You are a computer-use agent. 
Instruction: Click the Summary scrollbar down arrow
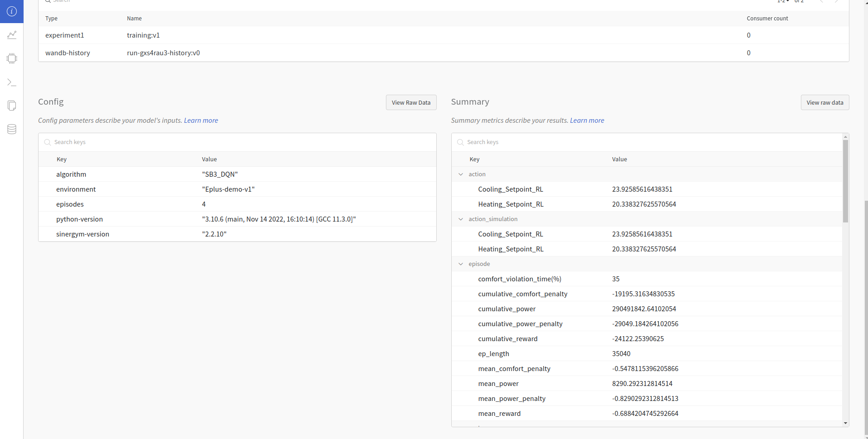click(x=845, y=423)
